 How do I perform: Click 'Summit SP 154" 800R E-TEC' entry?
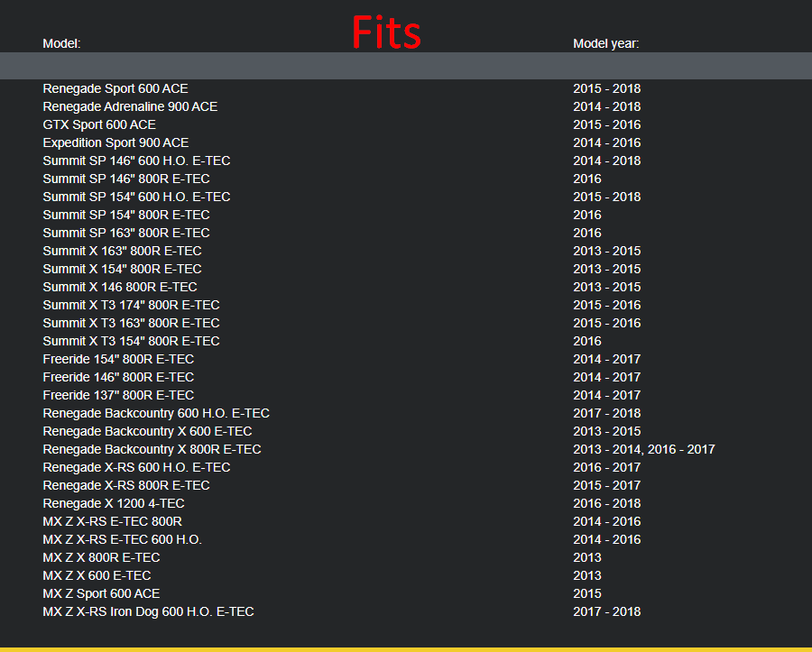(x=126, y=215)
